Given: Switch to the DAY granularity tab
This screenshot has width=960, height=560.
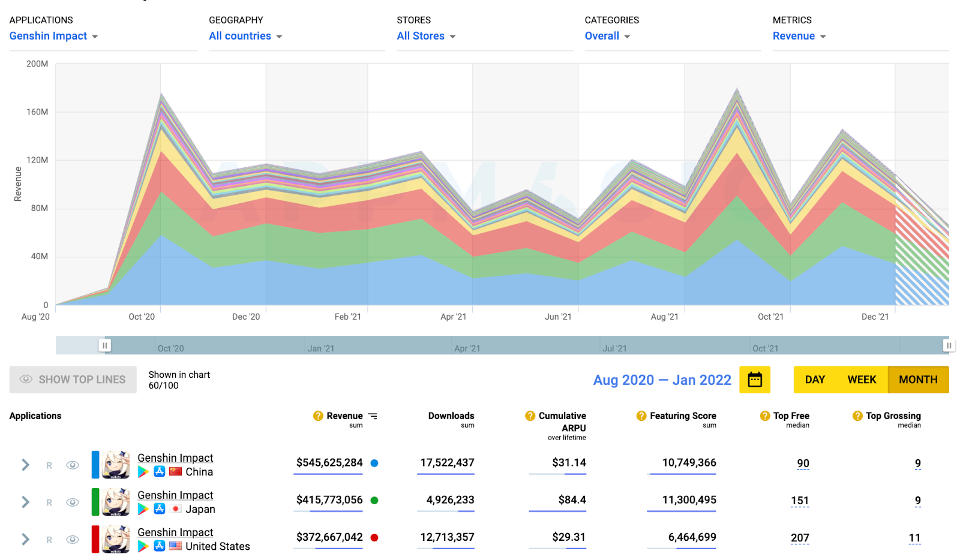Looking at the screenshot, I should 815,380.
